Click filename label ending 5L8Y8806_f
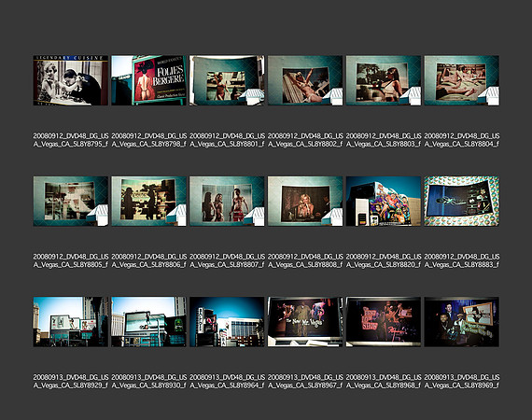 click(149, 260)
